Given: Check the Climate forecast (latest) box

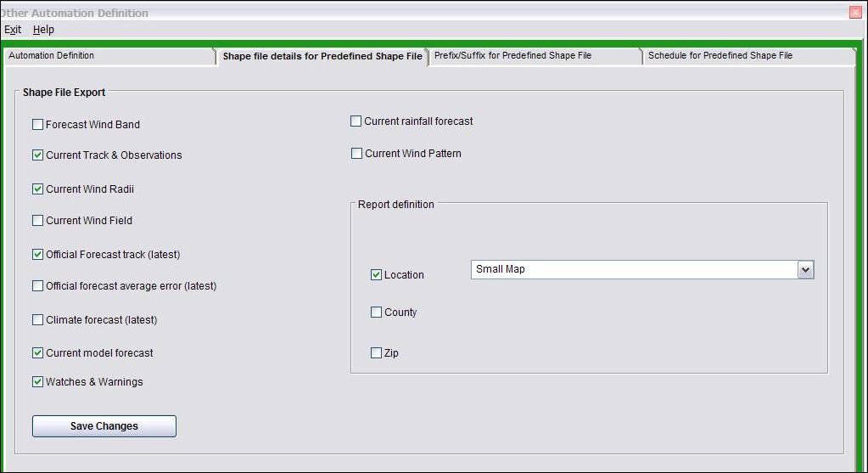Looking at the screenshot, I should (37, 320).
